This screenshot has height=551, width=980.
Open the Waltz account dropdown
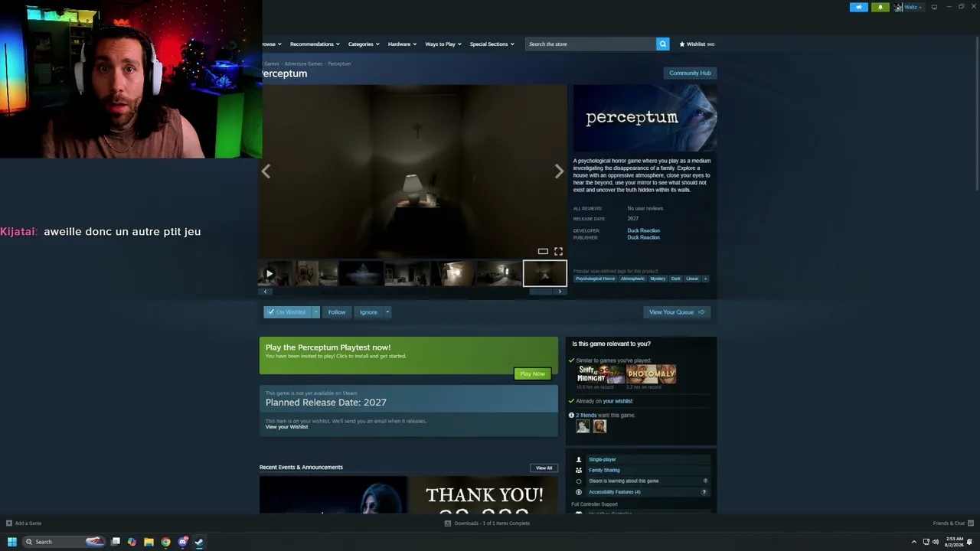tap(913, 7)
